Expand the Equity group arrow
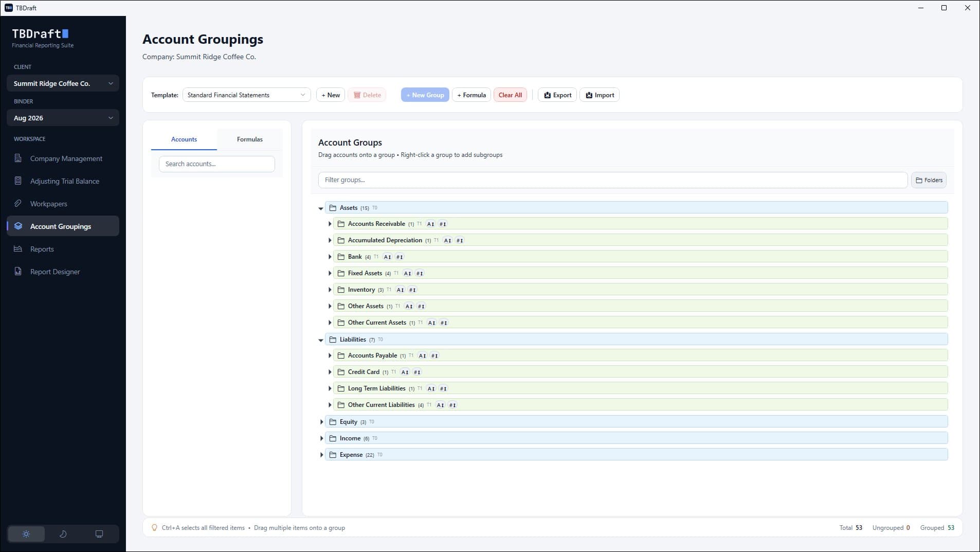 [321, 422]
